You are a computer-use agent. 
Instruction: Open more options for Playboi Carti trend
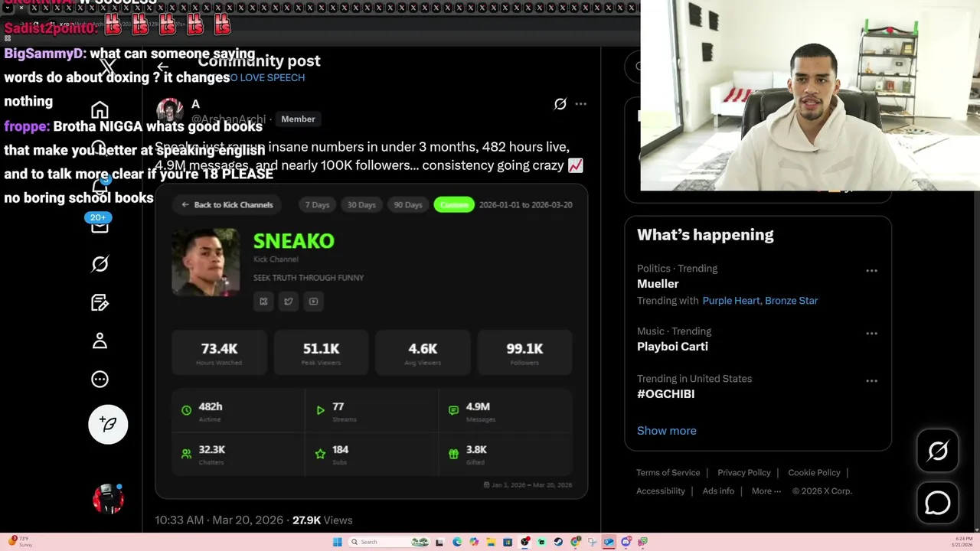point(871,334)
